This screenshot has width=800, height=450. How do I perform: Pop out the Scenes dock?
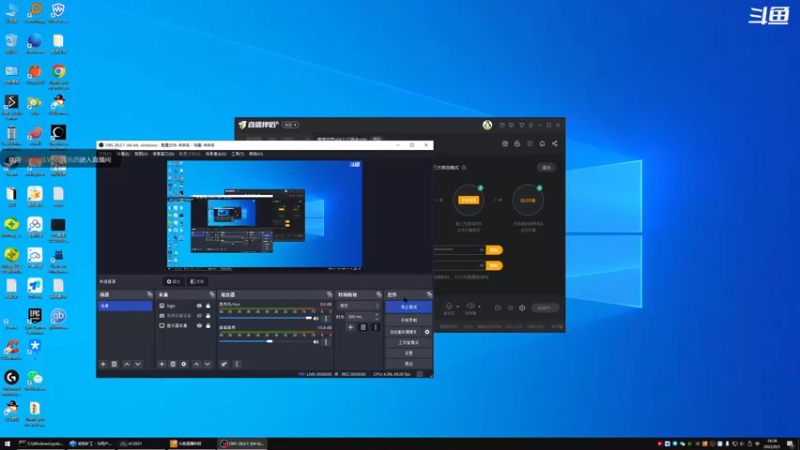click(149, 295)
